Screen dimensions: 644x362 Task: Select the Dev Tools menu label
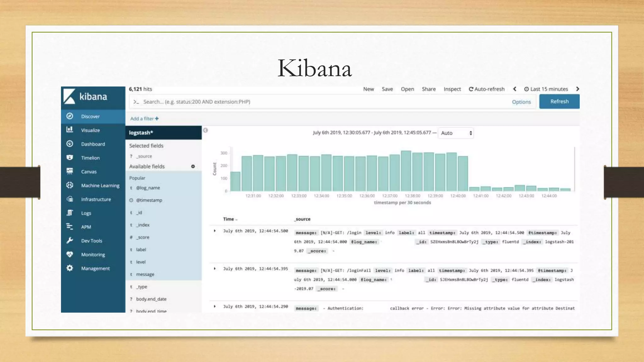tap(92, 241)
